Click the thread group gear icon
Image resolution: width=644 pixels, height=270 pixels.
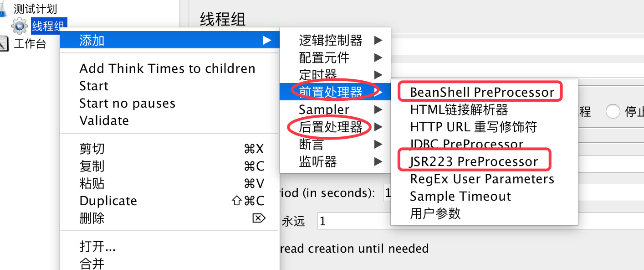[20, 26]
